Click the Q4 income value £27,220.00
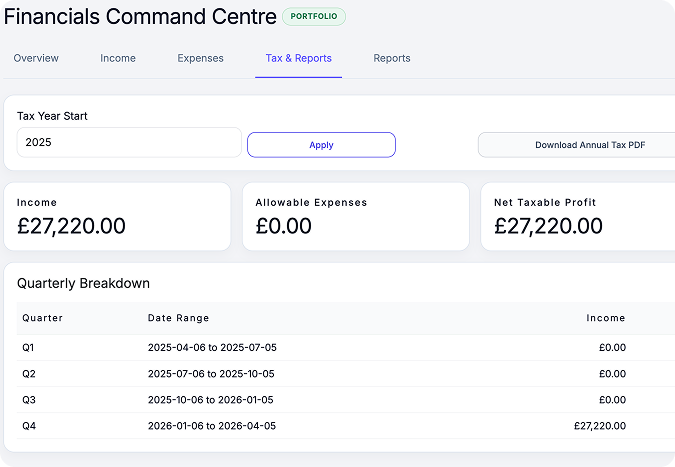The image size is (675, 467). (600, 426)
